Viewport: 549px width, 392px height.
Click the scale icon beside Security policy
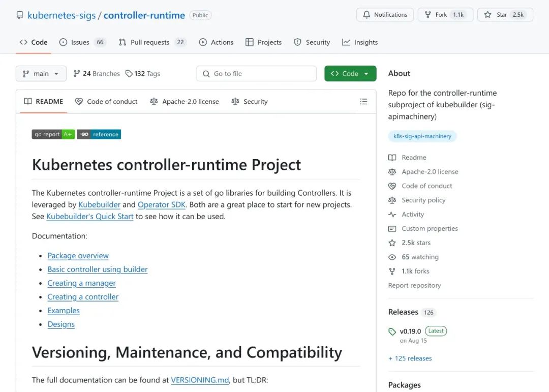[392, 200]
